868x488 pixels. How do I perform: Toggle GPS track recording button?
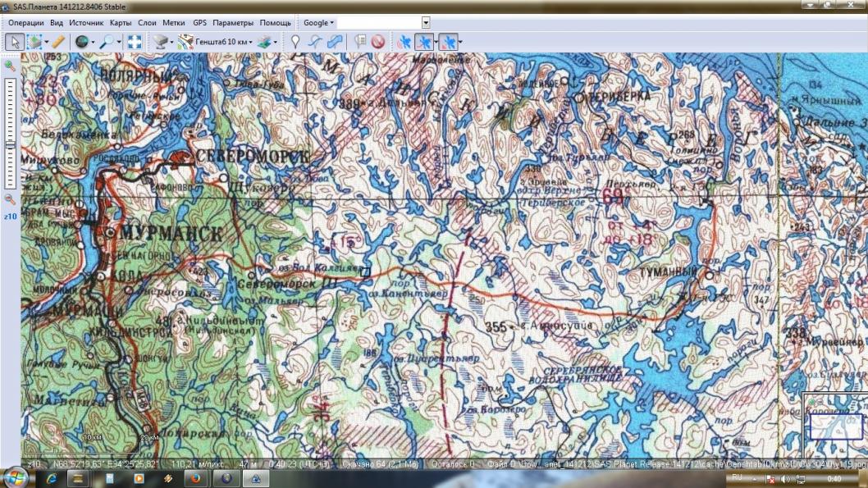[424, 41]
